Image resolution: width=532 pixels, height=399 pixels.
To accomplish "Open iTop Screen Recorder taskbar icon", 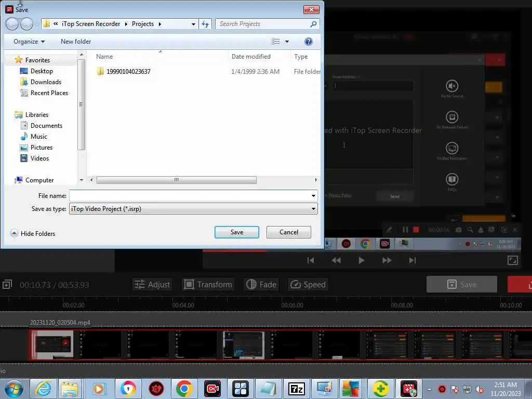I will (212, 389).
